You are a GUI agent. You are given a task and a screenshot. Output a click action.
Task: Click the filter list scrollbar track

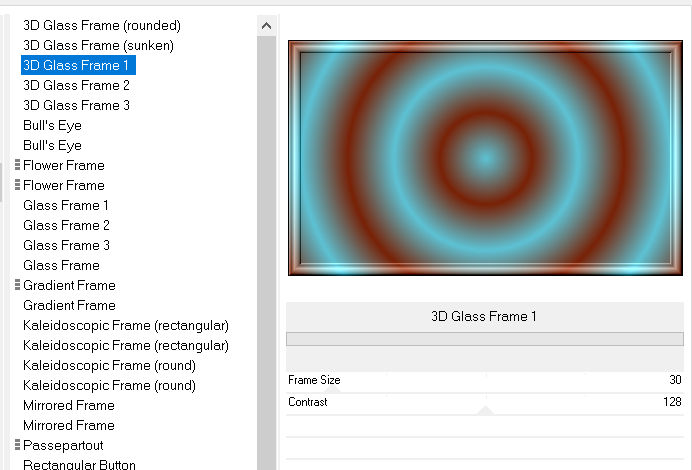[266, 252]
